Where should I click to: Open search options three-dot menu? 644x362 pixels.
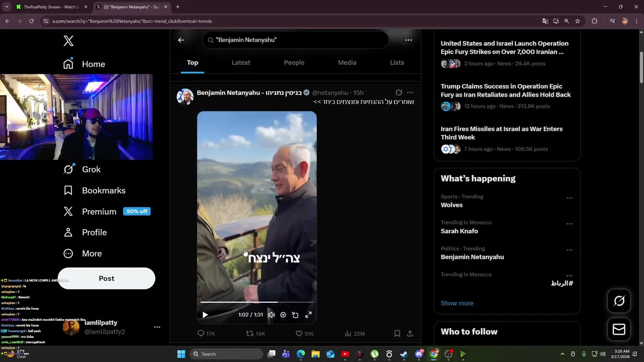409,40
